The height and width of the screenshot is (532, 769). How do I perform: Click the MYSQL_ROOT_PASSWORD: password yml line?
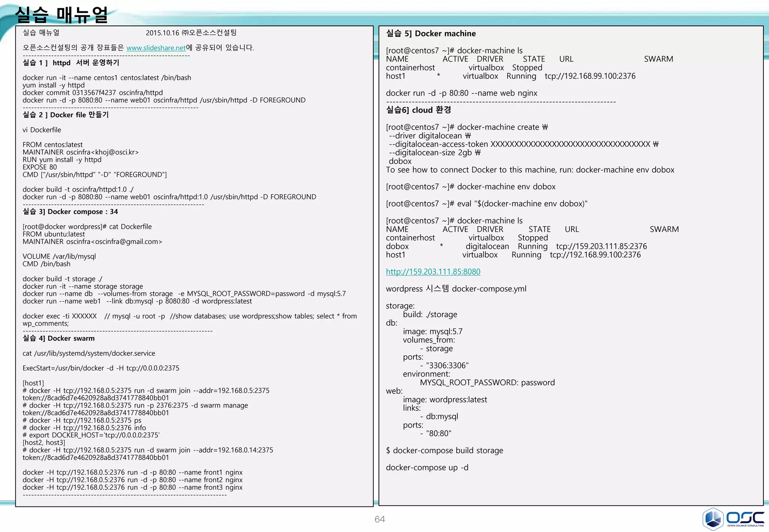pos(487,383)
